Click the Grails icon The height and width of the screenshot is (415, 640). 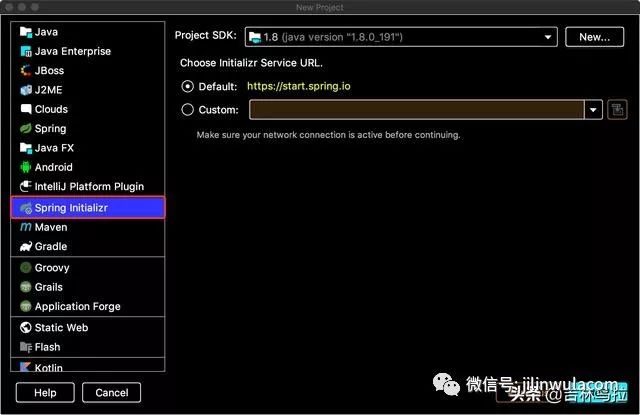(x=26, y=287)
